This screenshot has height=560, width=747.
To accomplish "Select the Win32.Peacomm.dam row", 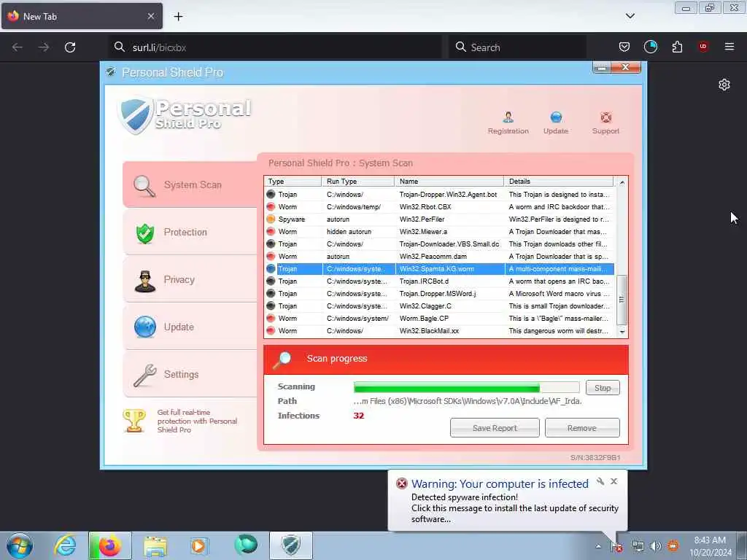I will pos(439,256).
